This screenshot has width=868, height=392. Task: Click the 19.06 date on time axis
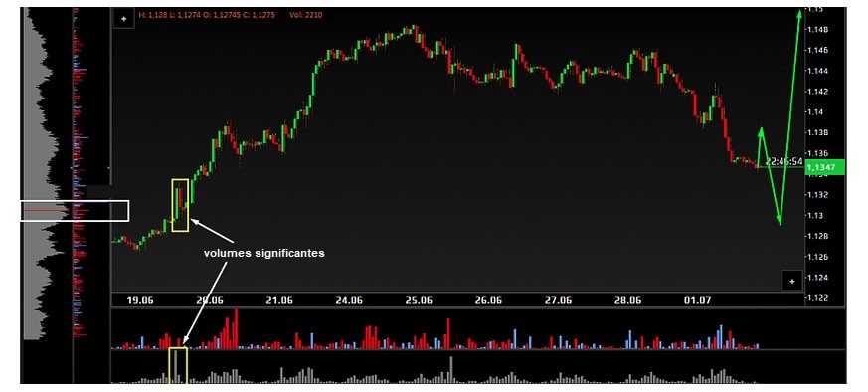coord(140,300)
